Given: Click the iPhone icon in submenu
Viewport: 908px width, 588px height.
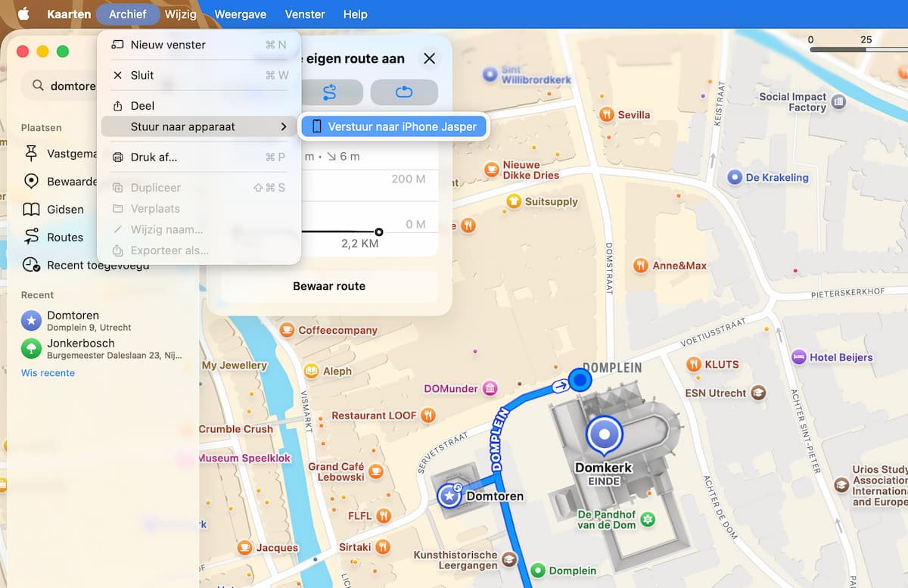Looking at the screenshot, I should [317, 126].
